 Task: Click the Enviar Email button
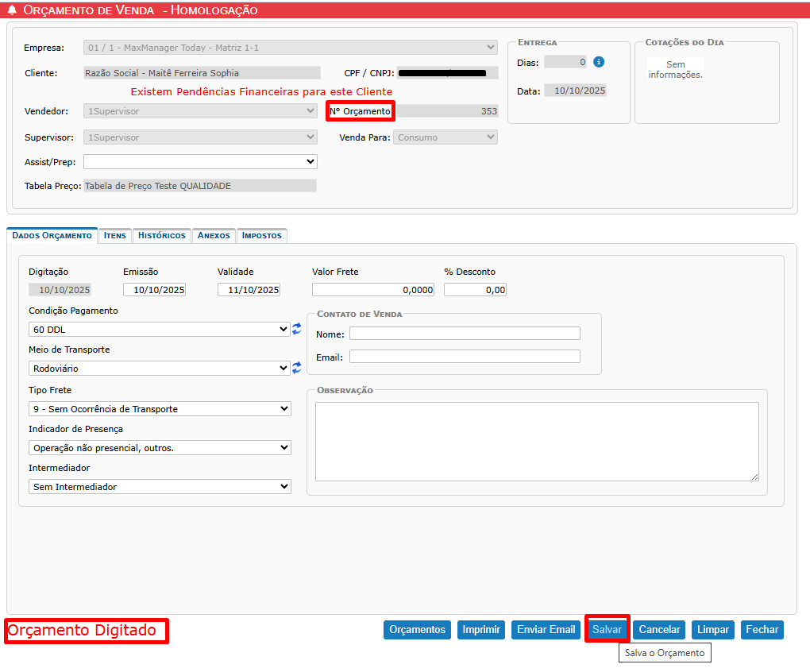point(546,630)
